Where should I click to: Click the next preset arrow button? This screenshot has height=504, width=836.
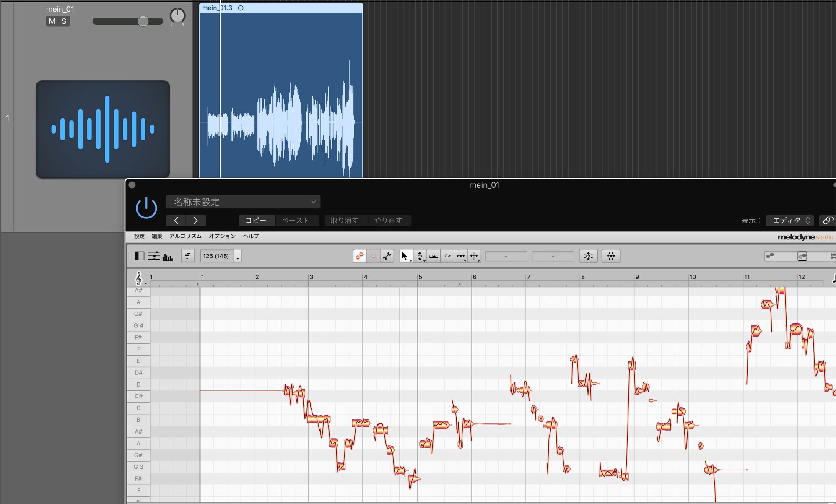point(195,220)
